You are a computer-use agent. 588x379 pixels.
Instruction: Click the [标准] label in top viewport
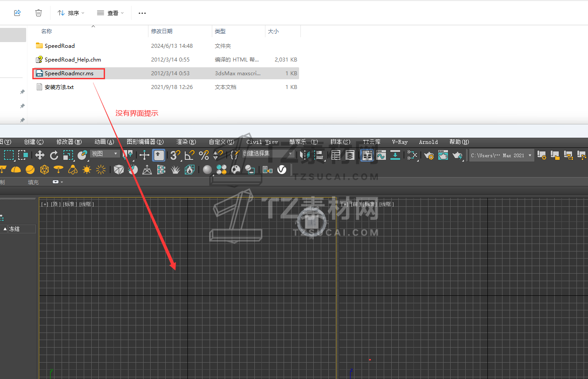click(70, 204)
